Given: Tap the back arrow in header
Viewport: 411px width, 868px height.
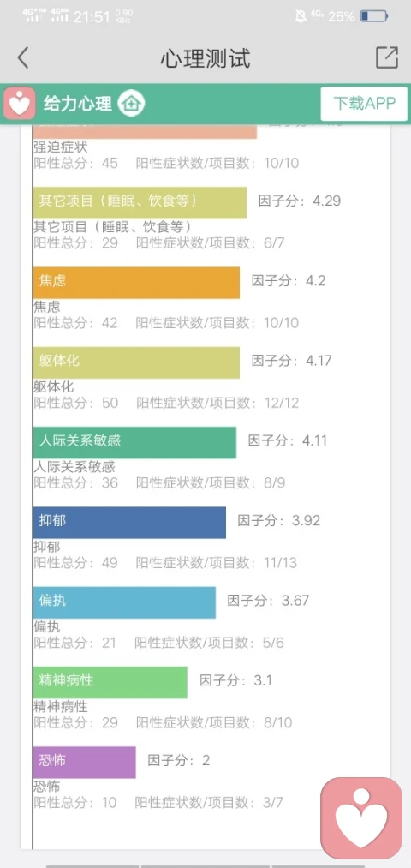Looking at the screenshot, I should [x=22, y=57].
